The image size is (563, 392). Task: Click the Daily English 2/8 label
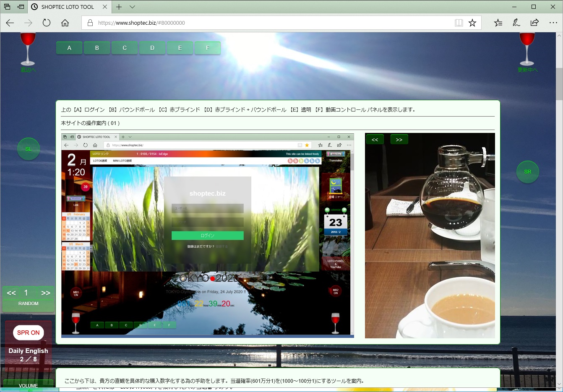(29, 355)
